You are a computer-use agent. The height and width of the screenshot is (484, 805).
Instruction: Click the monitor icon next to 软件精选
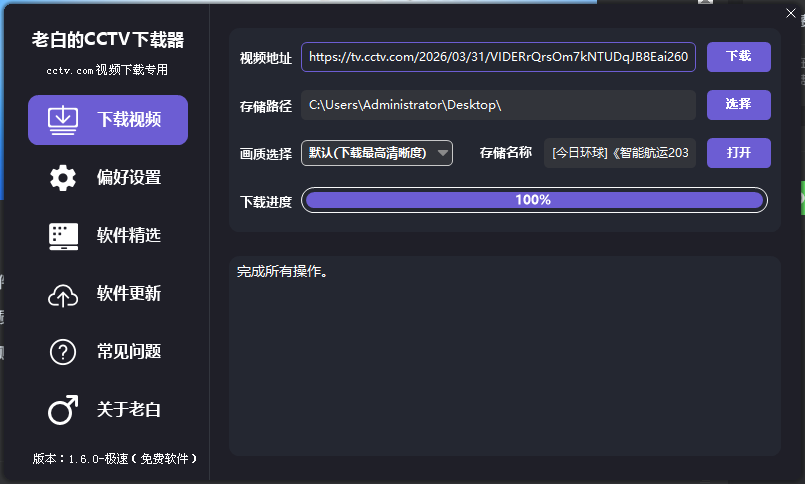tap(63, 236)
